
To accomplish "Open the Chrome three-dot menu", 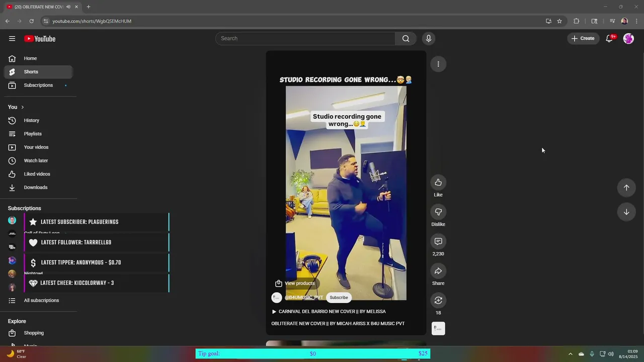I will coord(636,21).
